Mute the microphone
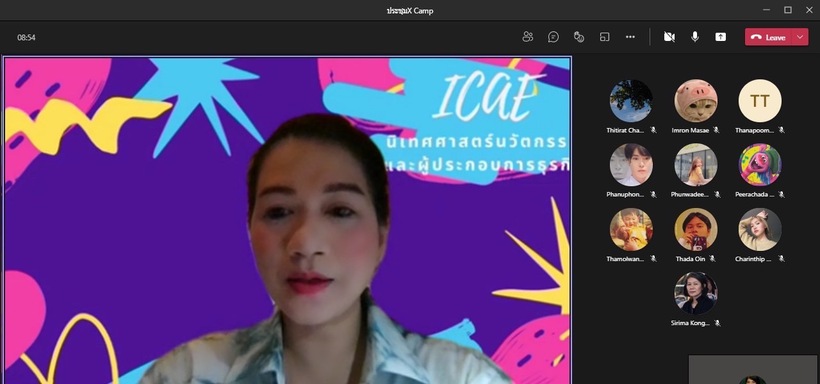The width and height of the screenshot is (820, 384). click(x=694, y=37)
